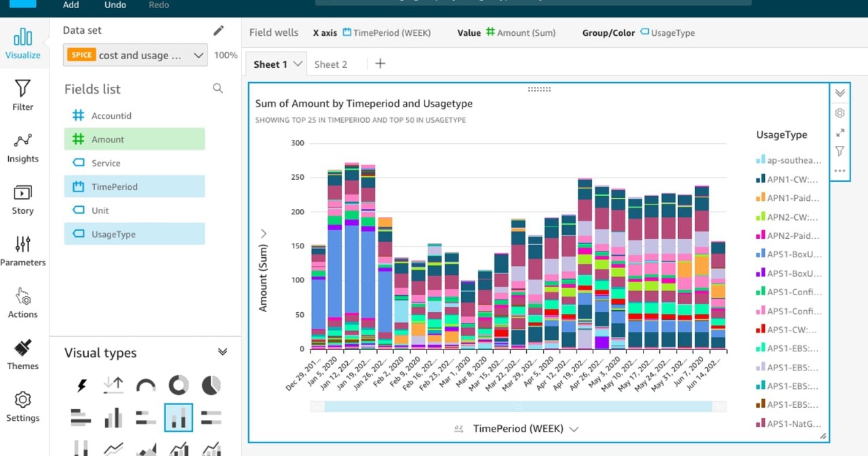Select the TimePeriod field
The height and width of the screenshot is (456, 868).
click(134, 187)
